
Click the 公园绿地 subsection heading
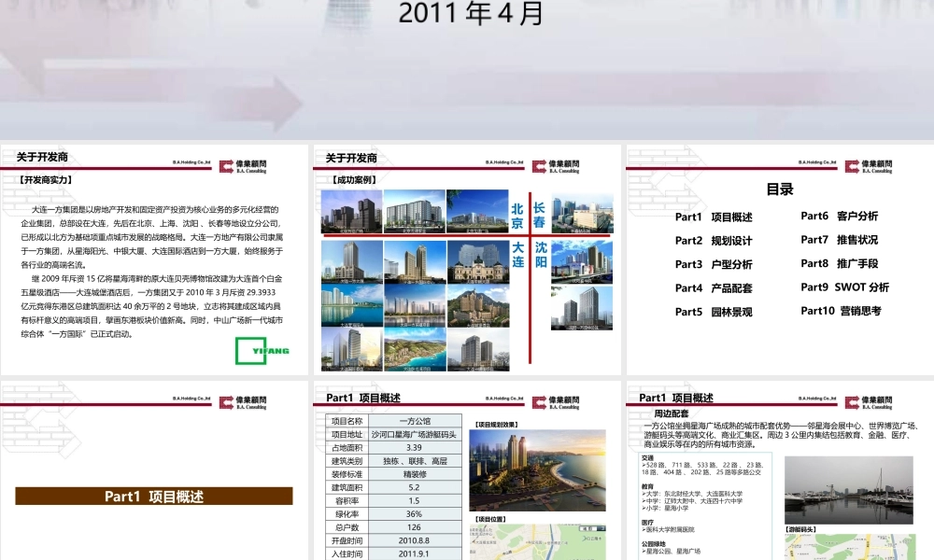click(654, 544)
